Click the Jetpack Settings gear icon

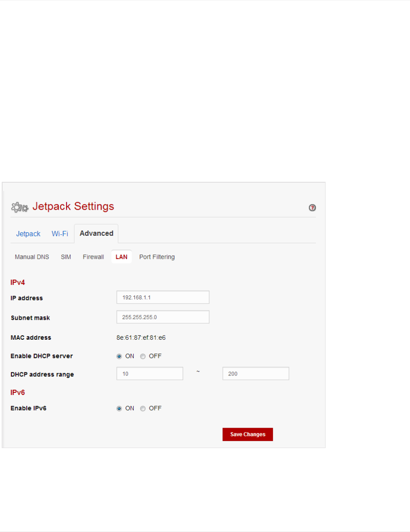click(x=20, y=207)
